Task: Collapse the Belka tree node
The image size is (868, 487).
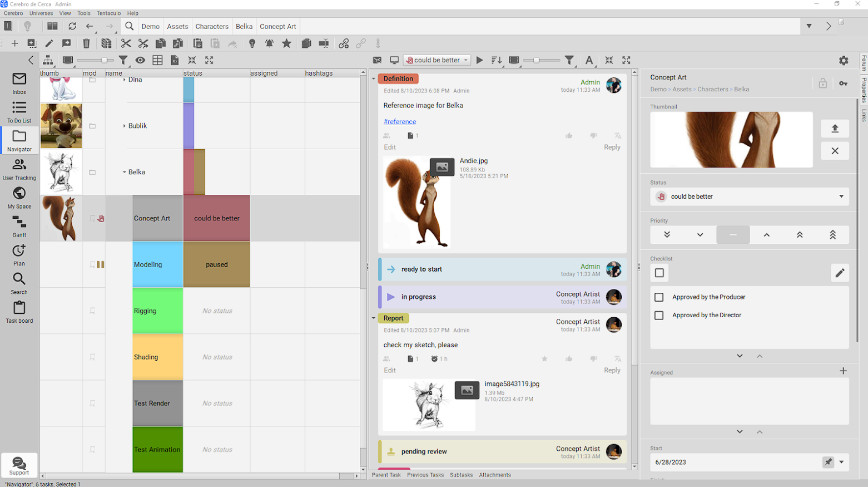Action: tap(124, 172)
